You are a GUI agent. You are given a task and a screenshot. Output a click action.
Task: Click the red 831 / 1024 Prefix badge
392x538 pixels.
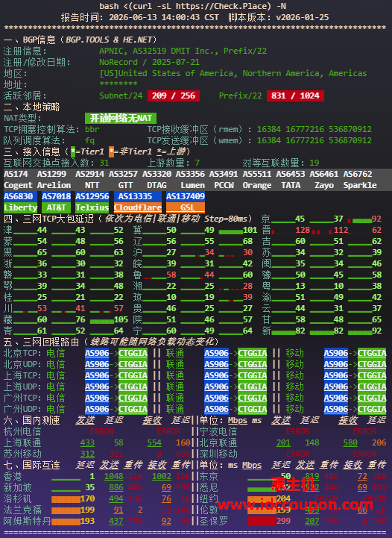tap(295, 96)
